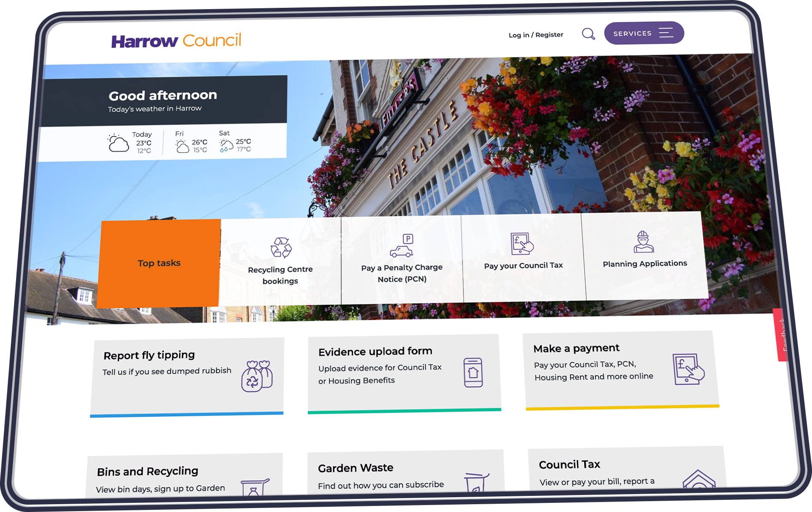This screenshot has height=512, width=812.
Task: Click Today's weather cloud icon
Action: pos(118,143)
